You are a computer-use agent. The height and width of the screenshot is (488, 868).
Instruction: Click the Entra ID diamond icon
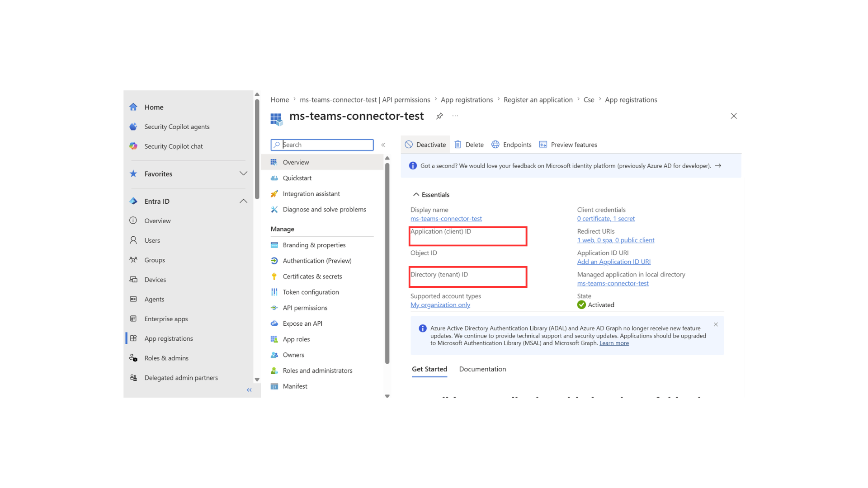click(x=133, y=201)
